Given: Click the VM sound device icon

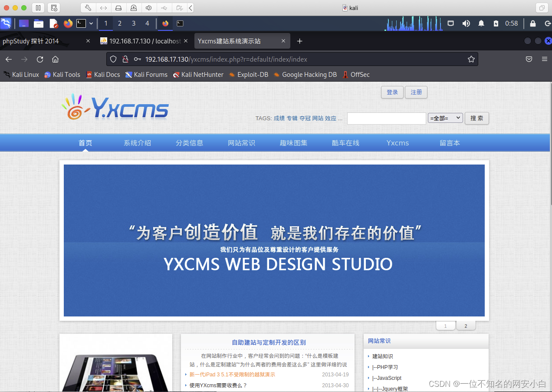Looking at the screenshot, I should [148, 8].
